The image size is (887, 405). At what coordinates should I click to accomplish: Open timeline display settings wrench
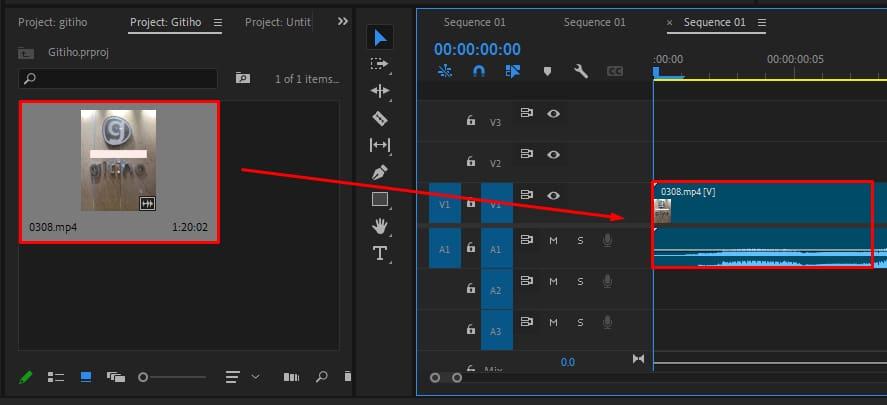point(580,71)
